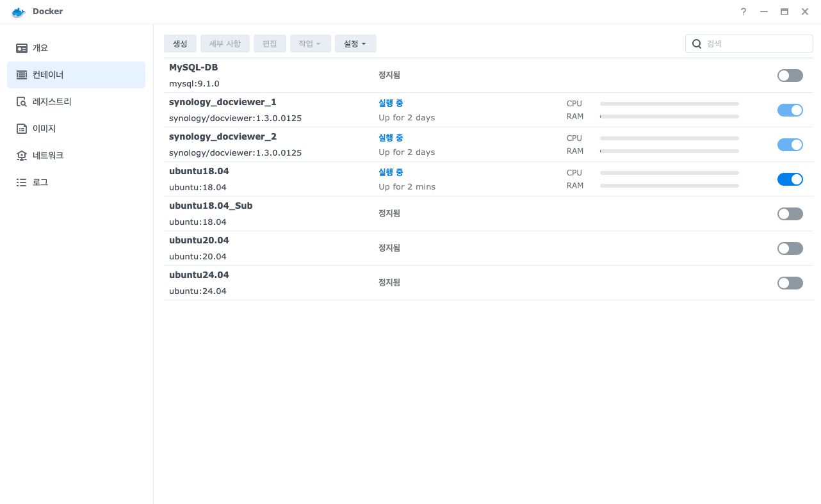Select the synology_docviewer_2 container name
Viewport: 821px width, 504px height.
click(223, 136)
